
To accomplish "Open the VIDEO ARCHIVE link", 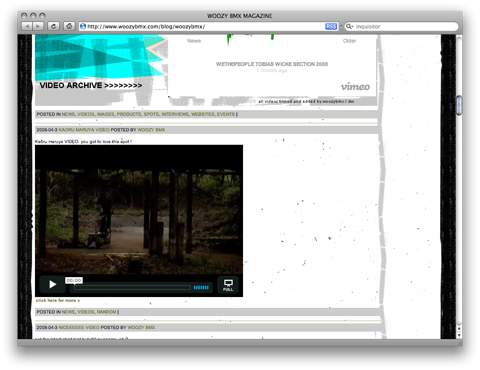I will click(x=91, y=85).
